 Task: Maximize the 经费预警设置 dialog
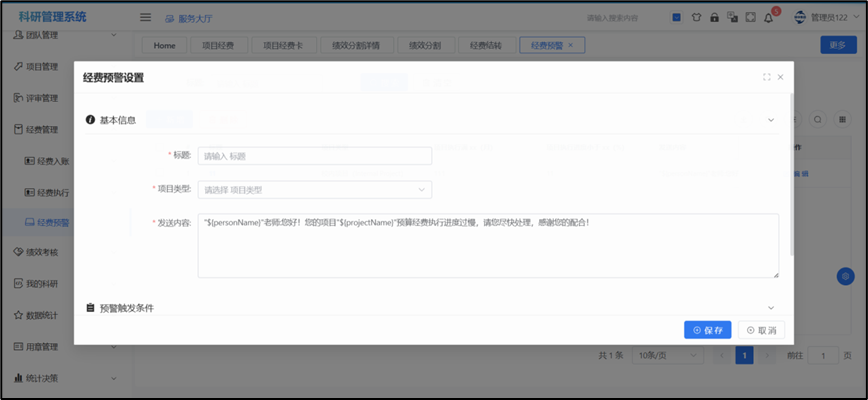coord(766,77)
